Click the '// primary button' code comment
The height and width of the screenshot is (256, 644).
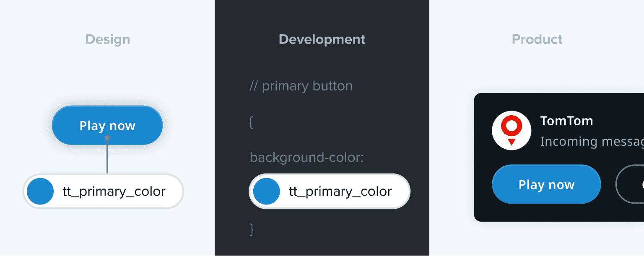click(301, 86)
